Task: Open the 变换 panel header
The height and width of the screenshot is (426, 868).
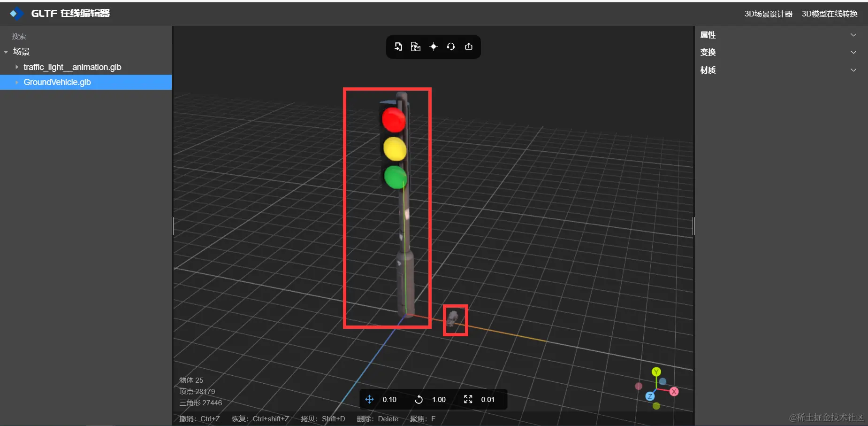Action: (779, 52)
